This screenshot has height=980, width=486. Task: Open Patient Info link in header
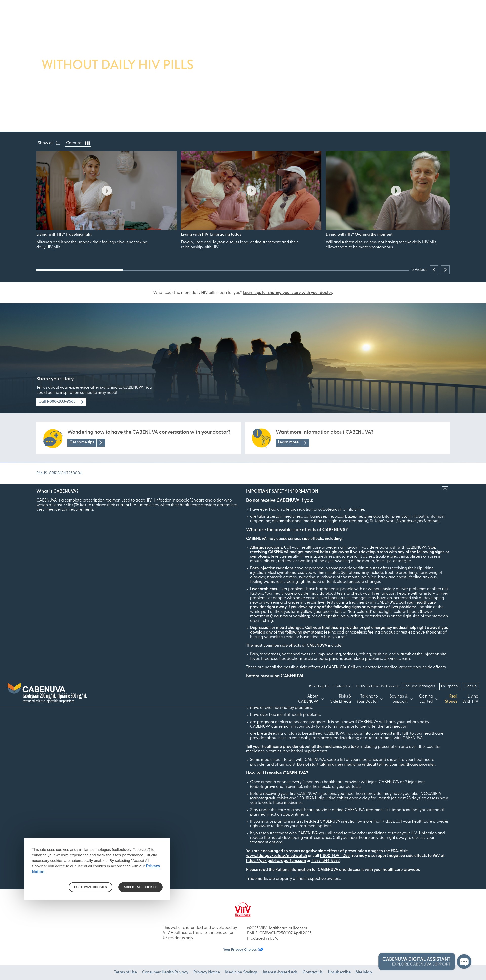point(343,686)
